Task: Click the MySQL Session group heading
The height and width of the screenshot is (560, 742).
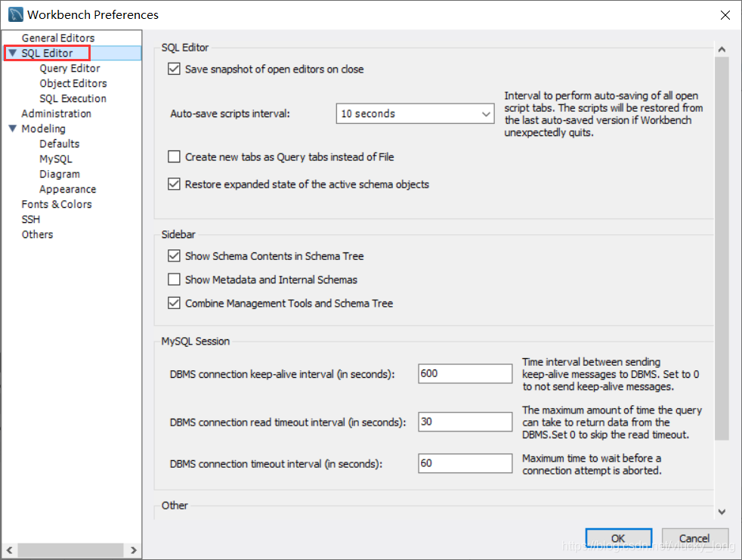Action: [x=196, y=342]
